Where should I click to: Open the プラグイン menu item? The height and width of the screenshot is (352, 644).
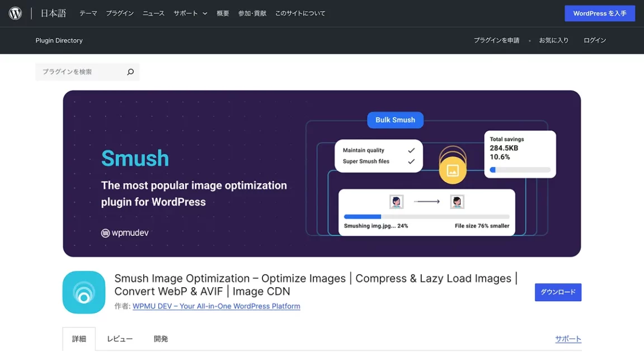point(120,13)
